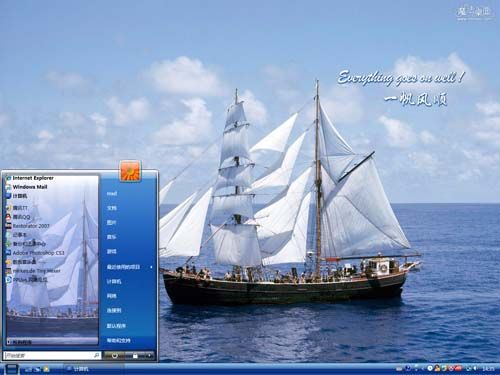
Task: Open the taskbar clock
Action: [488, 369]
